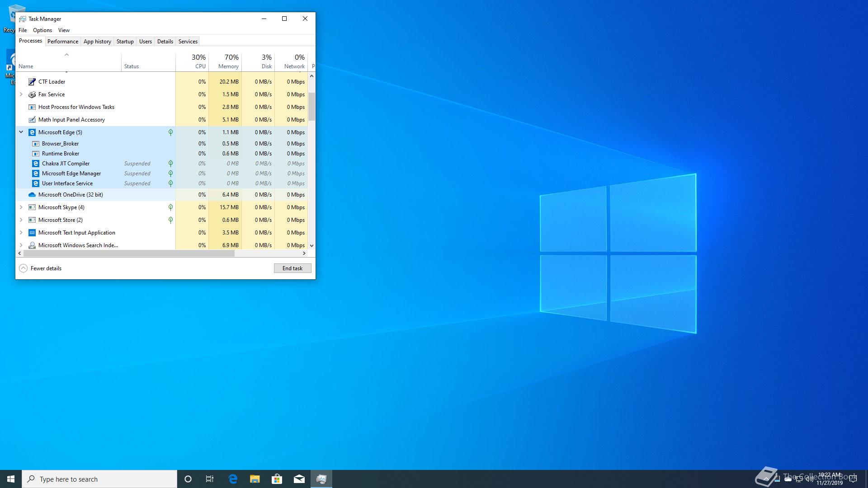Open the Options menu
868x488 pixels.
click(42, 30)
